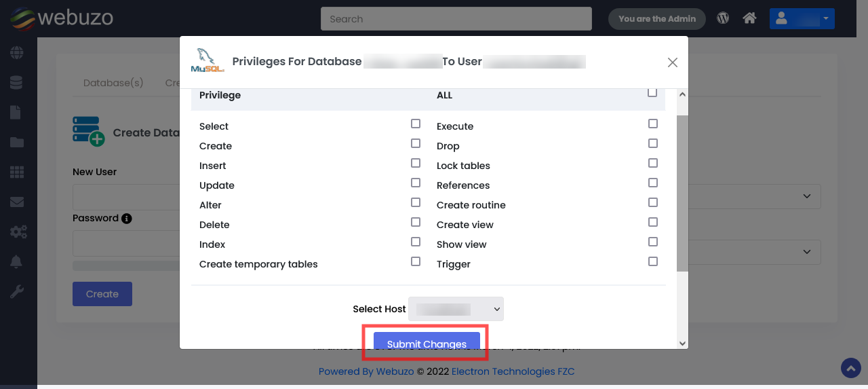Click the wrench tools sidebar icon

(16, 292)
